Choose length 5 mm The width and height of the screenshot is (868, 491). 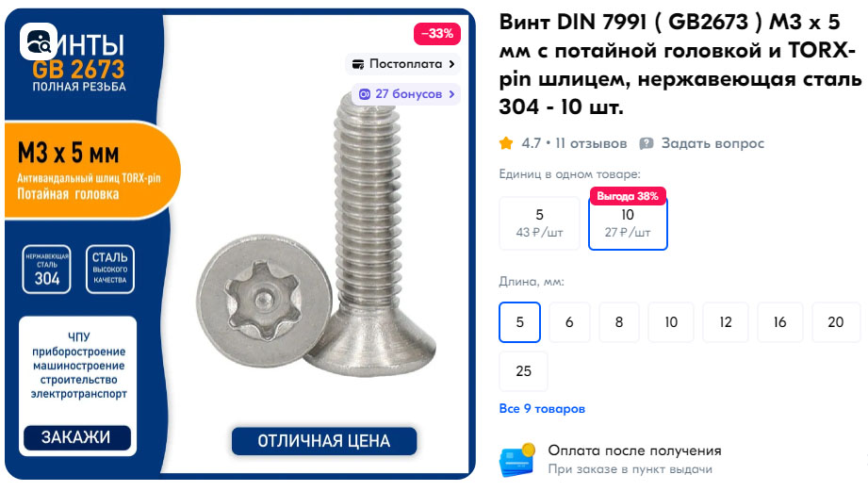click(x=520, y=322)
